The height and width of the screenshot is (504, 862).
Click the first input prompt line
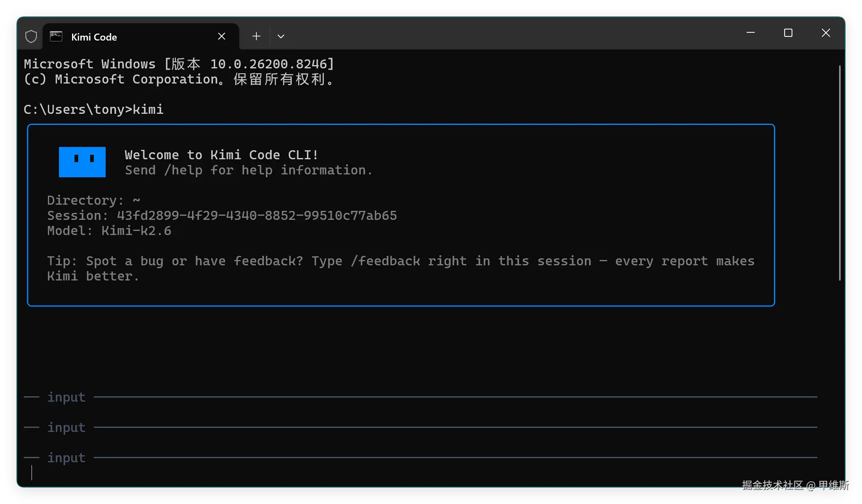tap(421, 397)
